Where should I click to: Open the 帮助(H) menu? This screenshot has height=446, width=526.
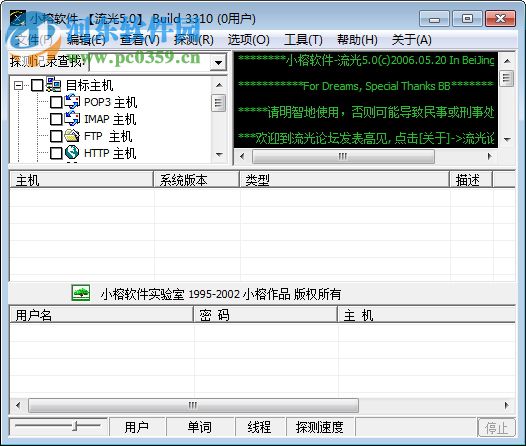pyautogui.click(x=357, y=40)
